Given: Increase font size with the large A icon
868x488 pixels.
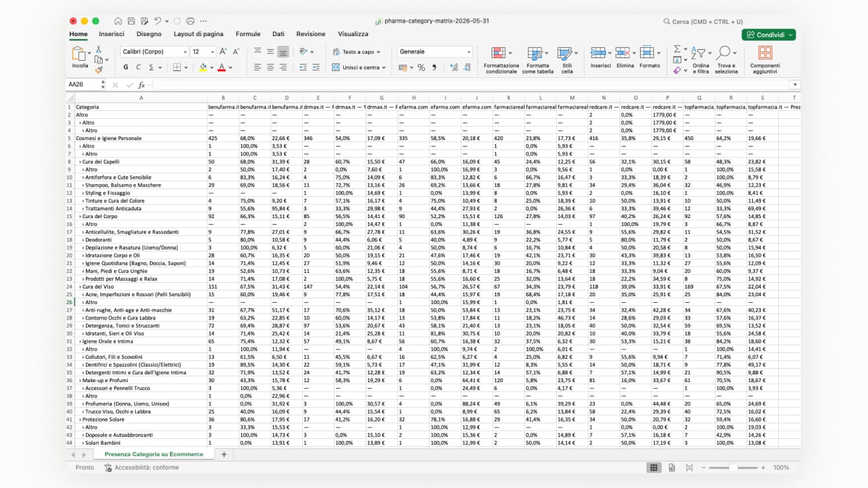Looking at the screenshot, I should click(x=223, y=52).
